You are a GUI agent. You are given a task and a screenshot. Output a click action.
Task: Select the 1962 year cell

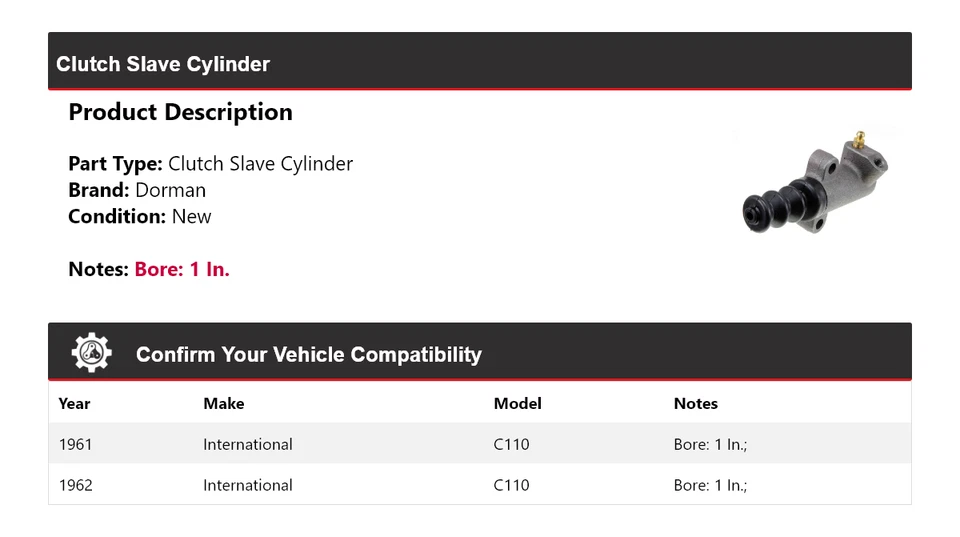(76, 486)
